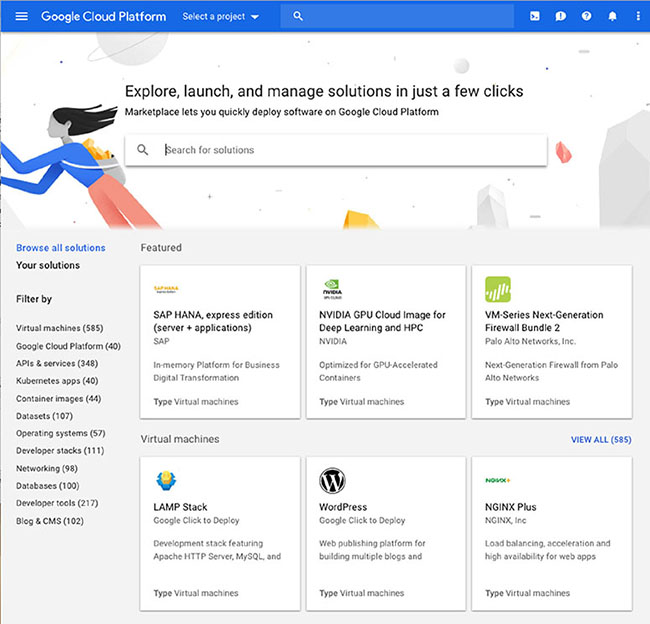Filter by Operating systems (57)
This screenshot has width=650, height=624.
(61, 433)
